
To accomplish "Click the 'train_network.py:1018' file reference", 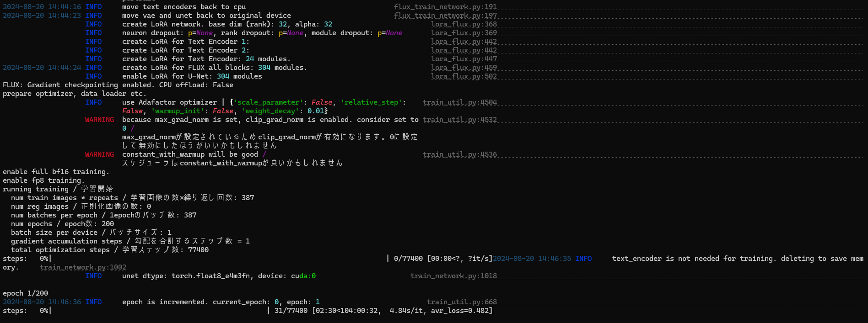I will [x=453, y=276].
